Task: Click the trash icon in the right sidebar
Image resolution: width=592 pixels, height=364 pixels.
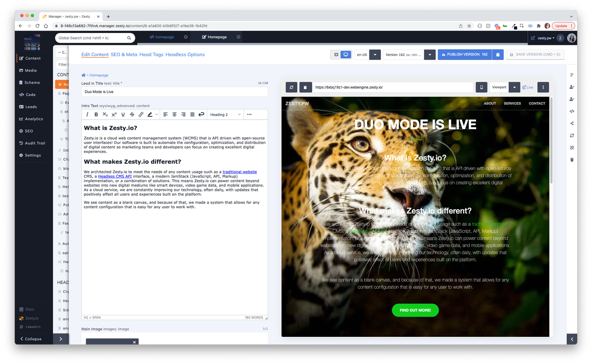Action: [x=571, y=159]
